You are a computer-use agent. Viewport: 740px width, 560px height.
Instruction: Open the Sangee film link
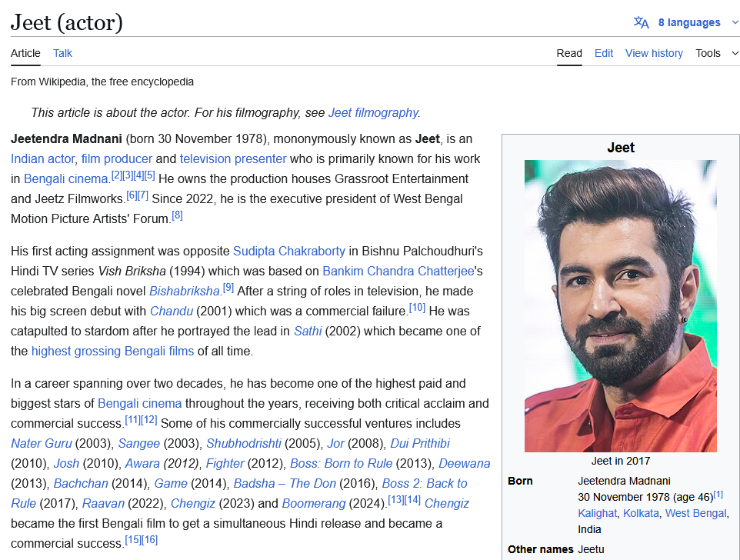[138, 444]
